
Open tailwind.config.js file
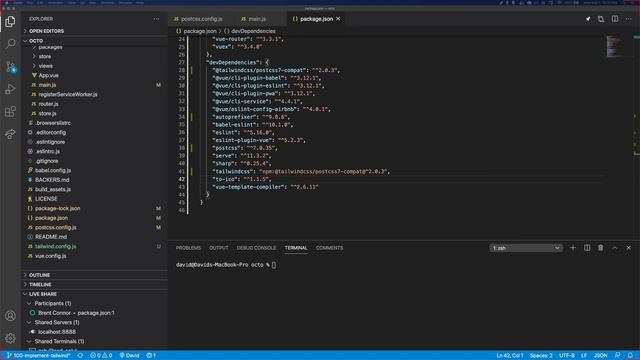pos(56,247)
